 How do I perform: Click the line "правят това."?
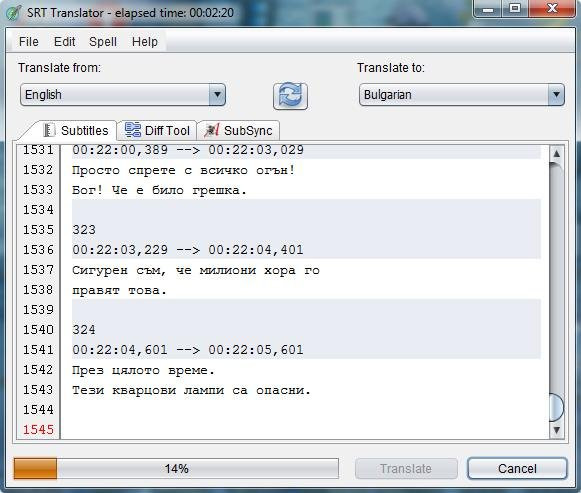(119, 290)
